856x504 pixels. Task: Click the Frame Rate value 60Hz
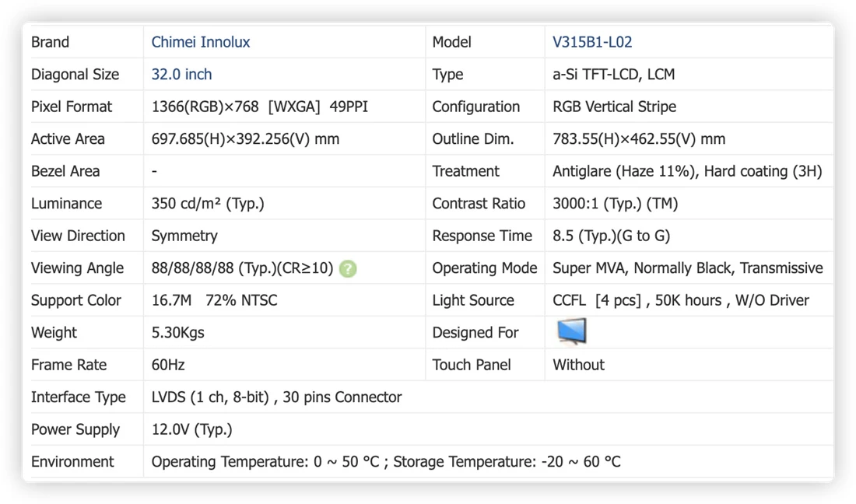tap(167, 364)
